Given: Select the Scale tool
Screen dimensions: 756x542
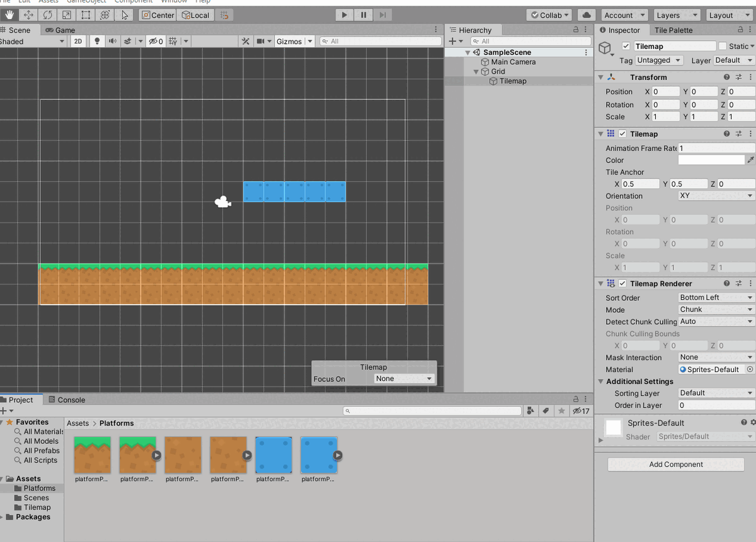Looking at the screenshot, I should coord(67,15).
